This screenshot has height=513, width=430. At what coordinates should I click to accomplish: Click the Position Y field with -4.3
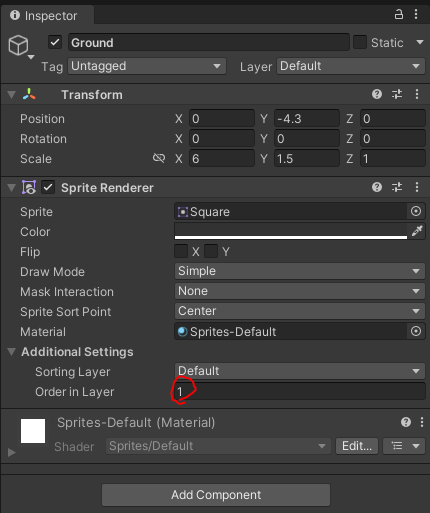pyautogui.click(x=307, y=118)
